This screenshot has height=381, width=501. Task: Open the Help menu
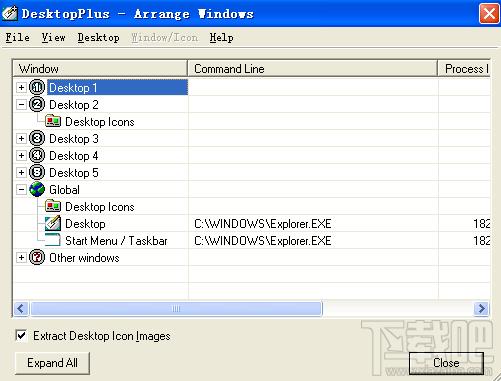[222, 38]
